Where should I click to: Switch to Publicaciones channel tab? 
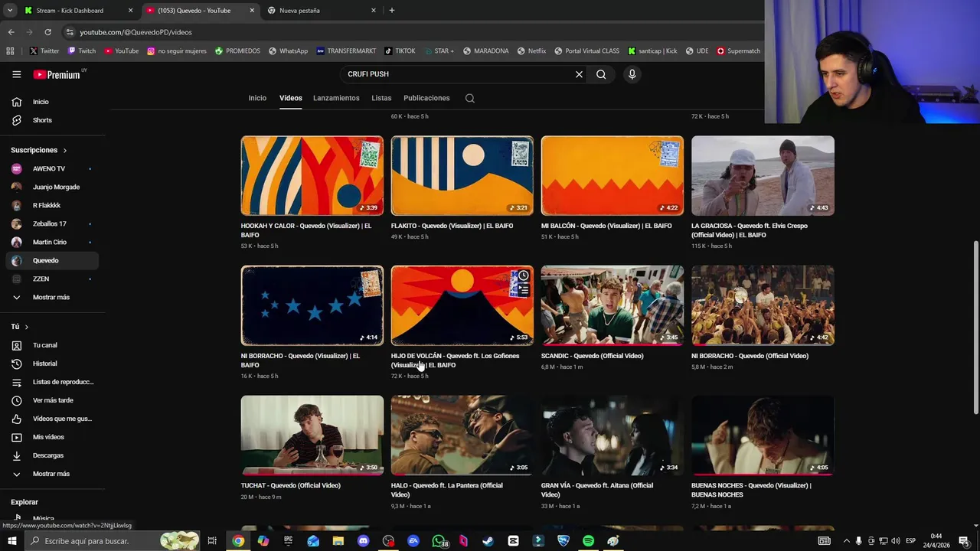[426, 98]
